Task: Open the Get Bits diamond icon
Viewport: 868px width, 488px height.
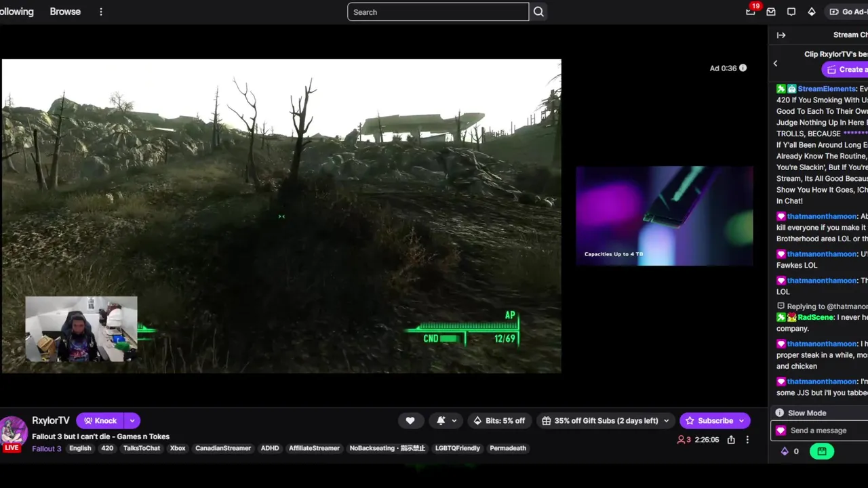Action: pos(812,12)
